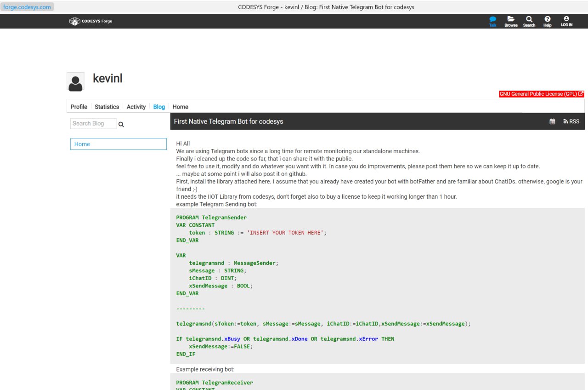Click the telegramsnd(sToken:=token call line

323,324
